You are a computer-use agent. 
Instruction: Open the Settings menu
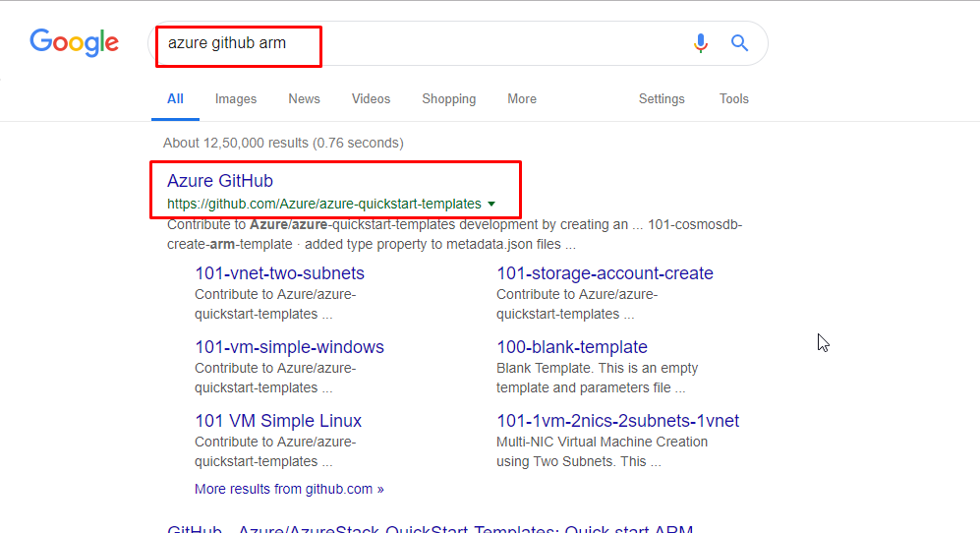662,99
